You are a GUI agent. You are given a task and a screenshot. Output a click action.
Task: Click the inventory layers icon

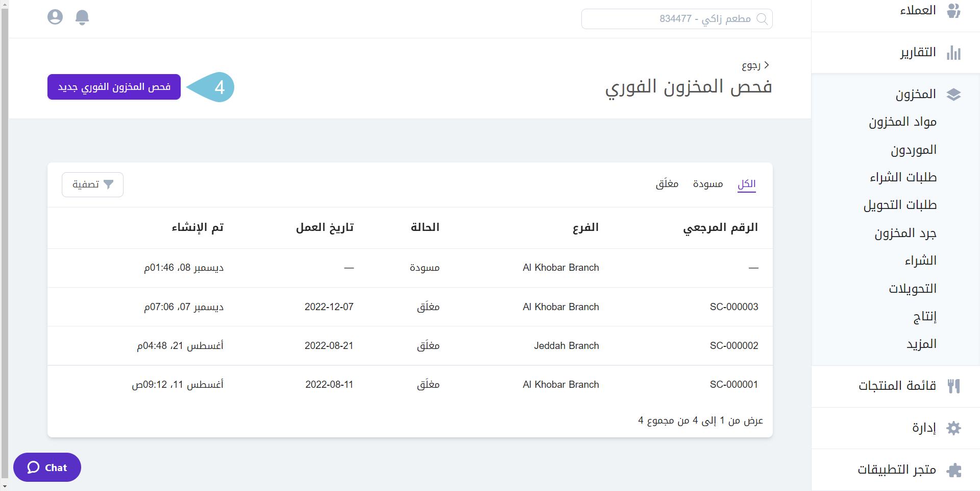click(x=953, y=95)
